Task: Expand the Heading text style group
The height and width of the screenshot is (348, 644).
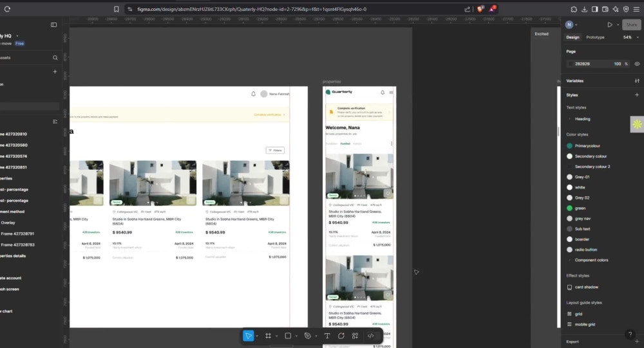Action: tap(570, 119)
